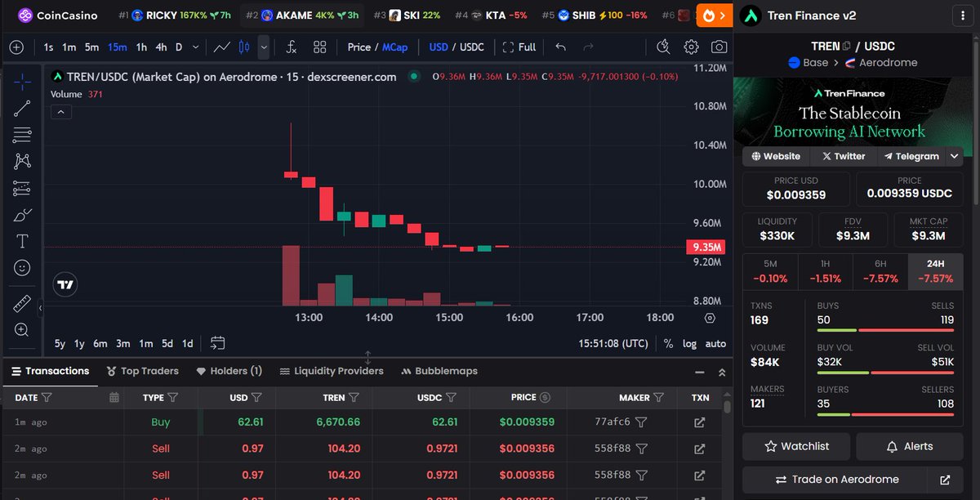
Task: Select the crosshair cursor tool
Action: click(22, 81)
